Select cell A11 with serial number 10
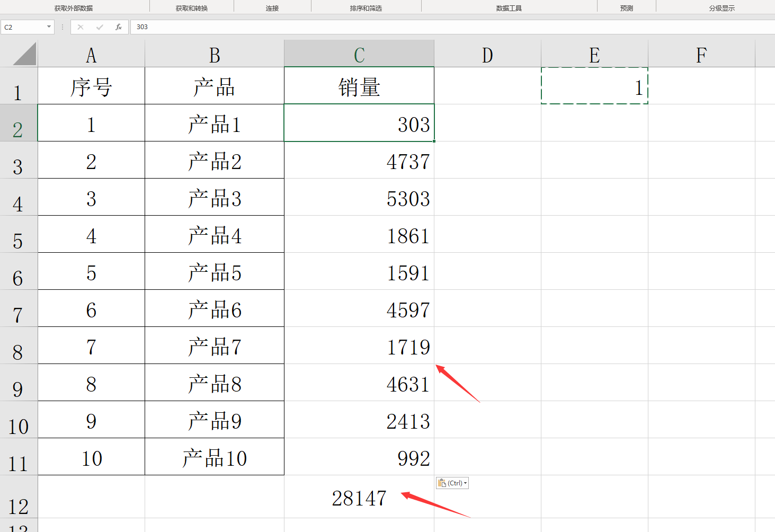The height and width of the screenshot is (532, 775). coord(91,457)
